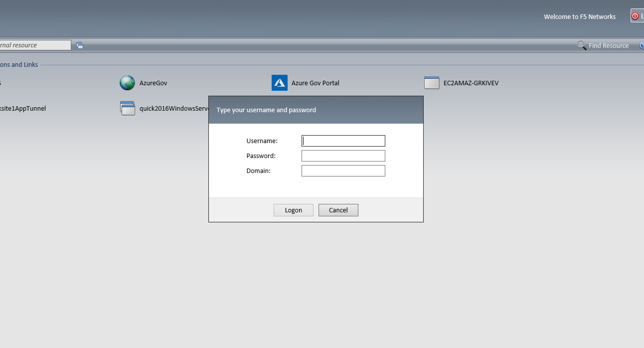Screen dimensions: 644x348
Task: Click the magnifier Find Resource icon
Action: click(581, 46)
